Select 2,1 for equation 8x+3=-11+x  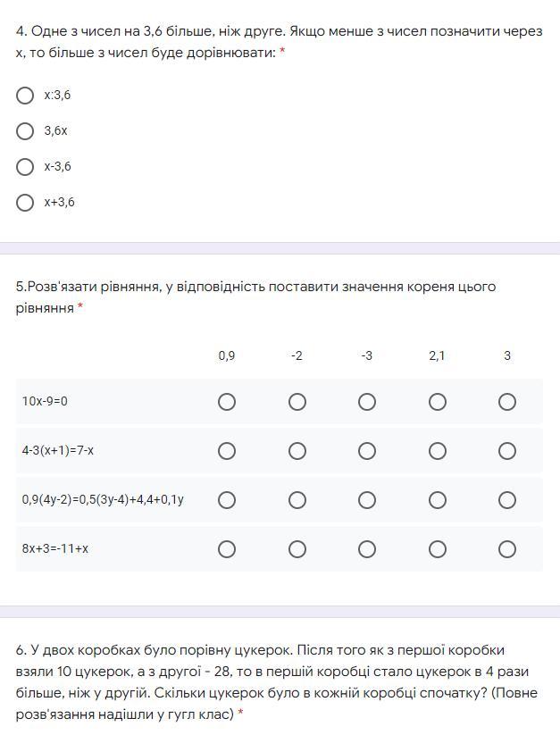[437, 549]
